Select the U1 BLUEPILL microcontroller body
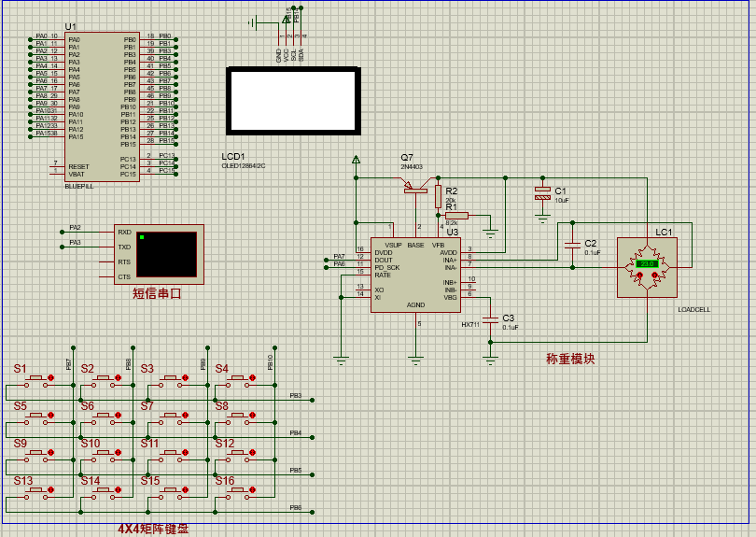756x537 pixels. (103, 107)
